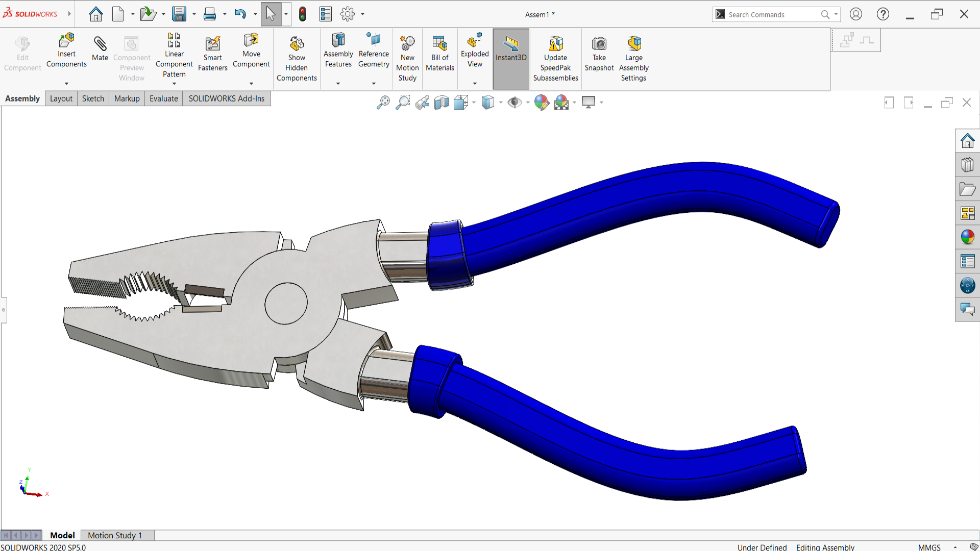Expand Exploded View dropdown arrow
Image resolution: width=980 pixels, height=551 pixels.
point(475,84)
